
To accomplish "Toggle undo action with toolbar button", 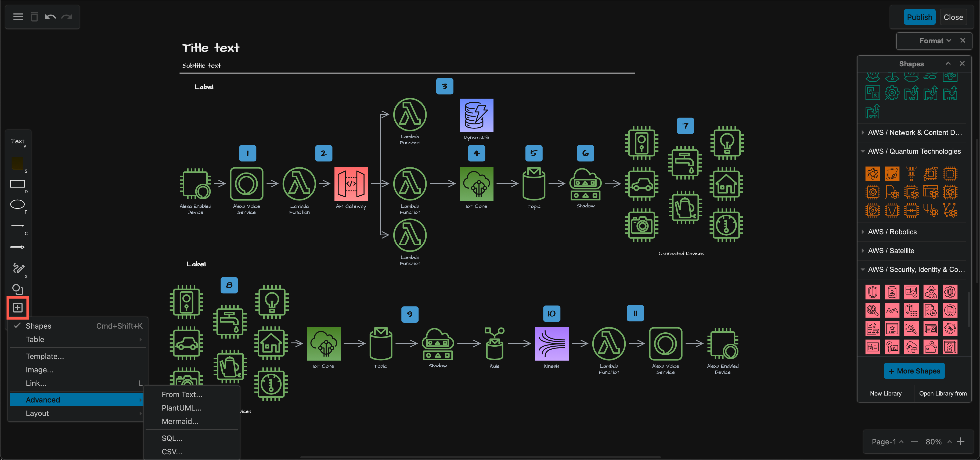I will [52, 17].
